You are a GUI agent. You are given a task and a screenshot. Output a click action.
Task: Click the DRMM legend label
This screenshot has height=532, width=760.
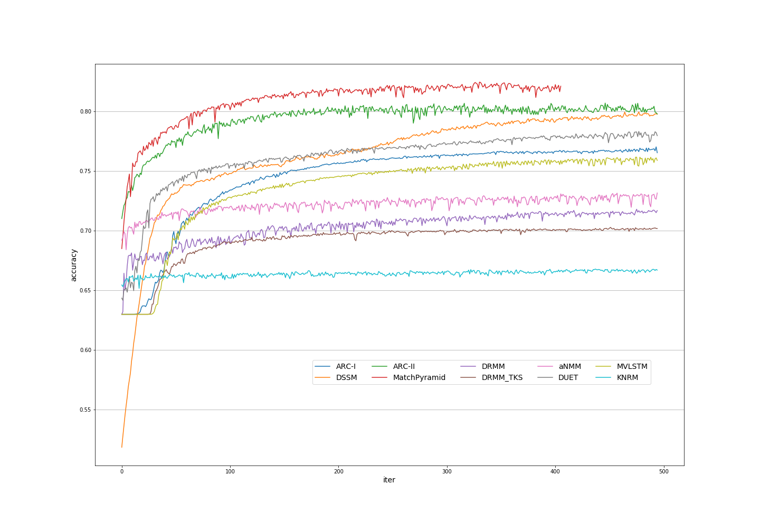click(x=493, y=366)
